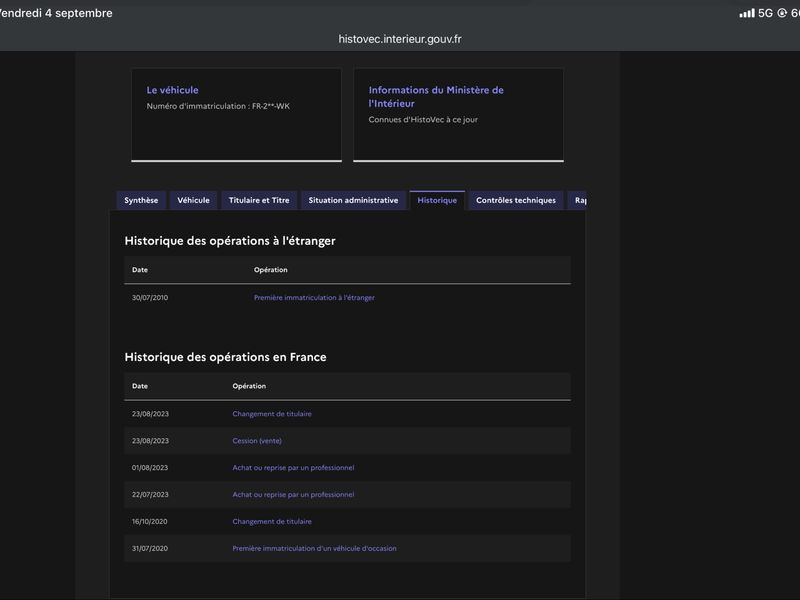Click the 'Informations du Ministère de l'Intérieur' card
800x600 pixels.
coord(459,115)
